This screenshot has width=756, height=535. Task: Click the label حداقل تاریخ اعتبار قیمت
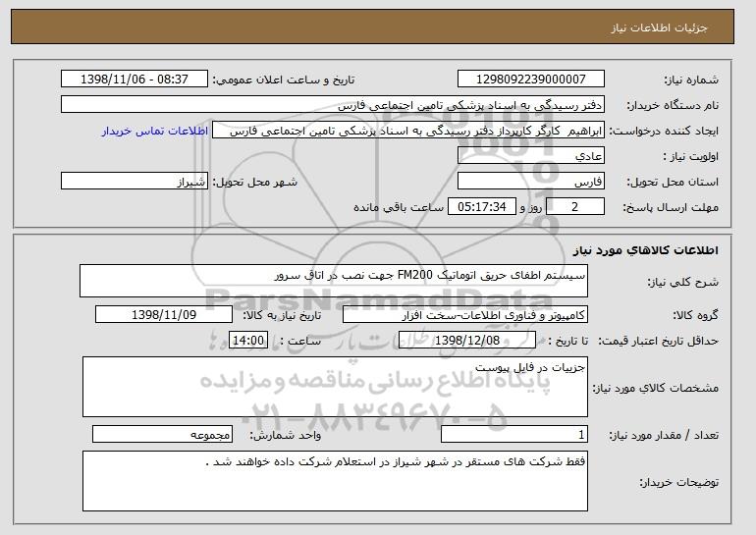[659, 341]
